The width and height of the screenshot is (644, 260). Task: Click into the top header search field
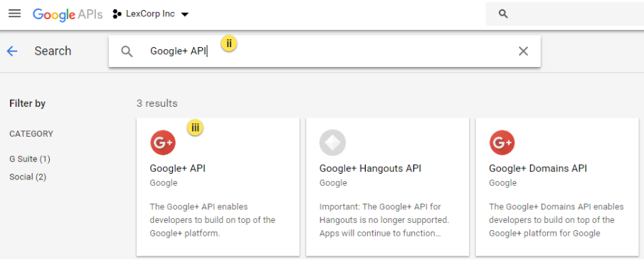[x=565, y=14]
